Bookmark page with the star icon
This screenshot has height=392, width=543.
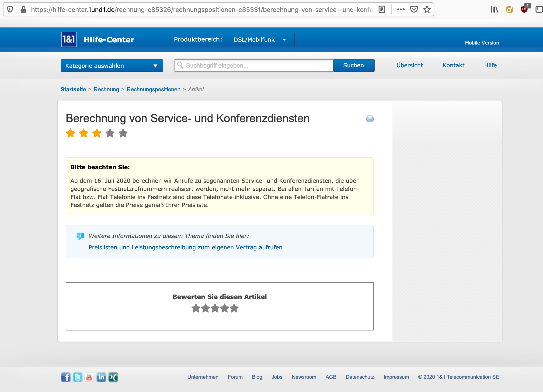point(427,10)
